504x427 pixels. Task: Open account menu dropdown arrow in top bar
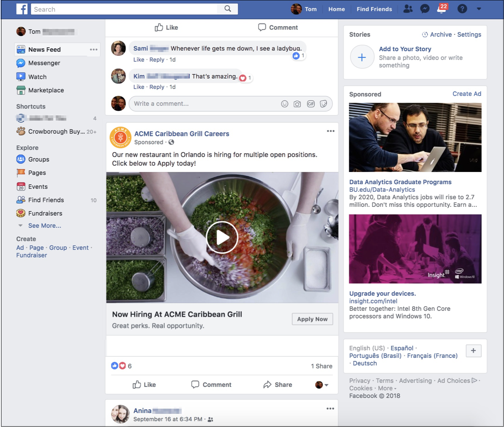[479, 9]
